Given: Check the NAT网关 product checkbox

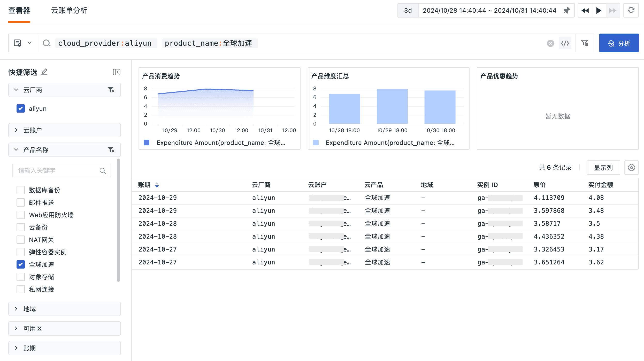Looking at the screenshot, I should pyautogui.click(x=21, y=240).
